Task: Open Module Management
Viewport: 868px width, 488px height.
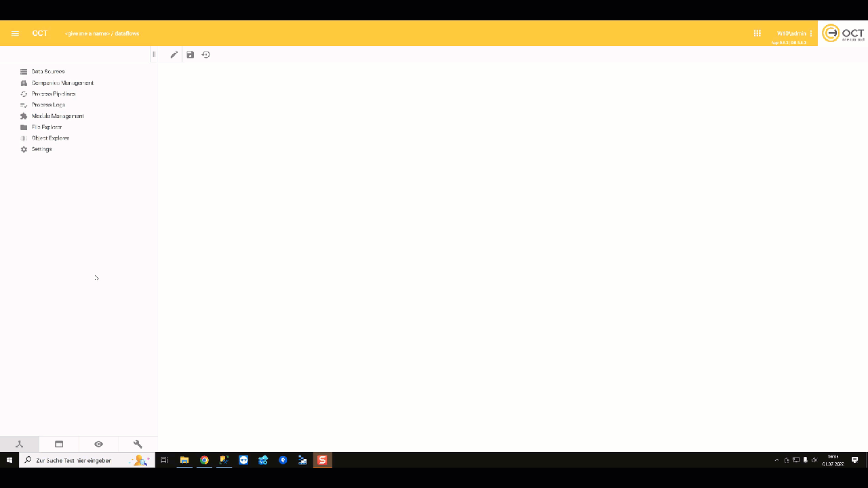Action: (58, 116)
